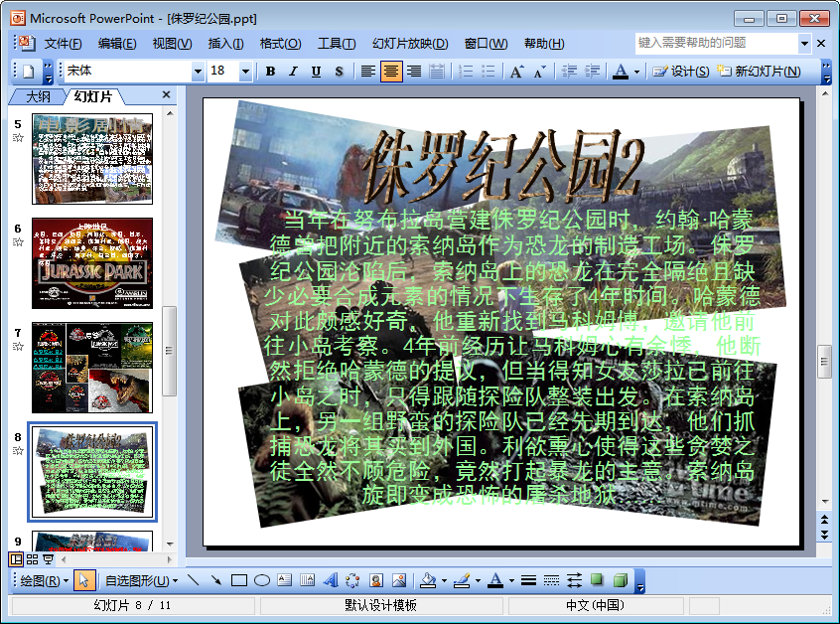This screenshot has height=624, width=840.
Task: Close the slides thumbnail pane
Action: (x=166, y=94)
